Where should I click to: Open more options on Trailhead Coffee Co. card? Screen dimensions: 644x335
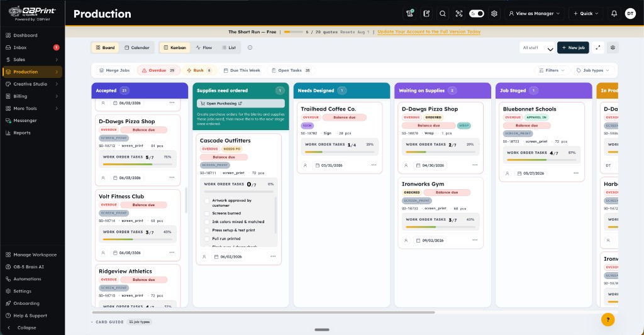coord(374,165)
